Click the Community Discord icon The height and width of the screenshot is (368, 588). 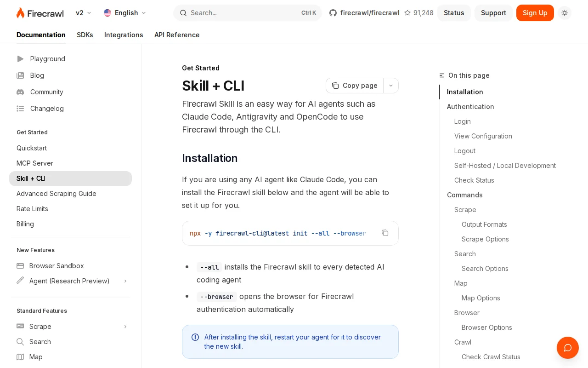20,92
